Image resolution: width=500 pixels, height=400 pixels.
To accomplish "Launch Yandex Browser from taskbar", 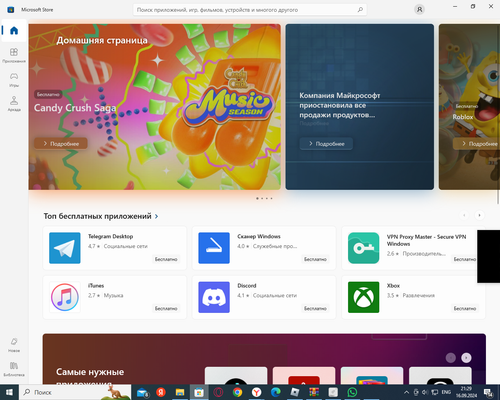I will click(x=256, y=392).
